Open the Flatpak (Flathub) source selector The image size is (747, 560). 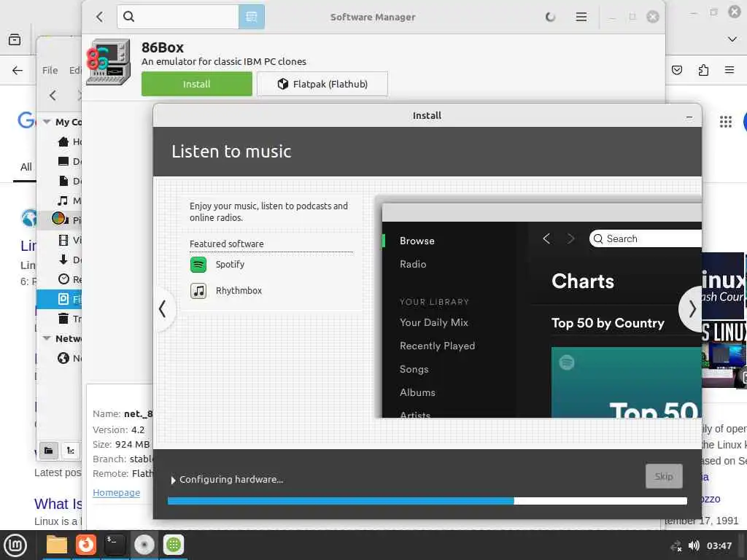(322, 85)
